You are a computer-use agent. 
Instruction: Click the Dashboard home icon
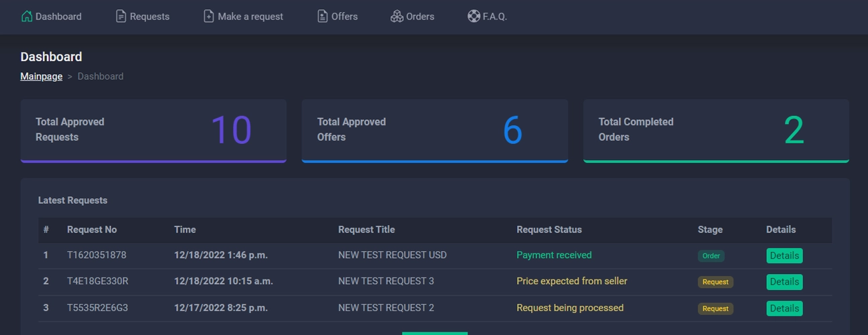tap(27, 16)
